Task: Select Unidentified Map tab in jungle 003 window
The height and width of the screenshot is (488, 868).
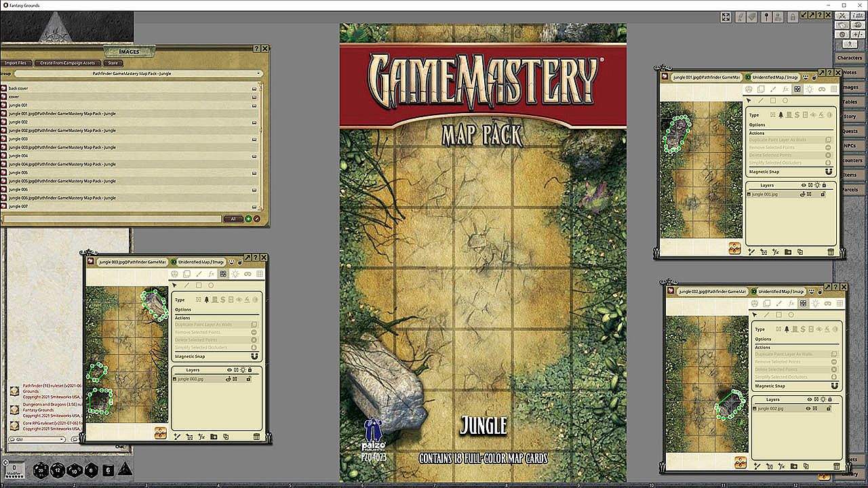Action: (200, 262)
